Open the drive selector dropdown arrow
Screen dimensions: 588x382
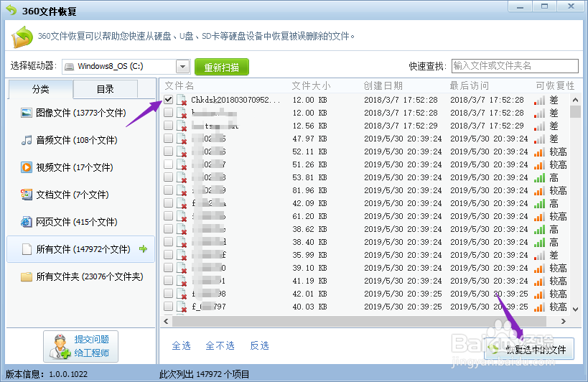tap(182, 67)
